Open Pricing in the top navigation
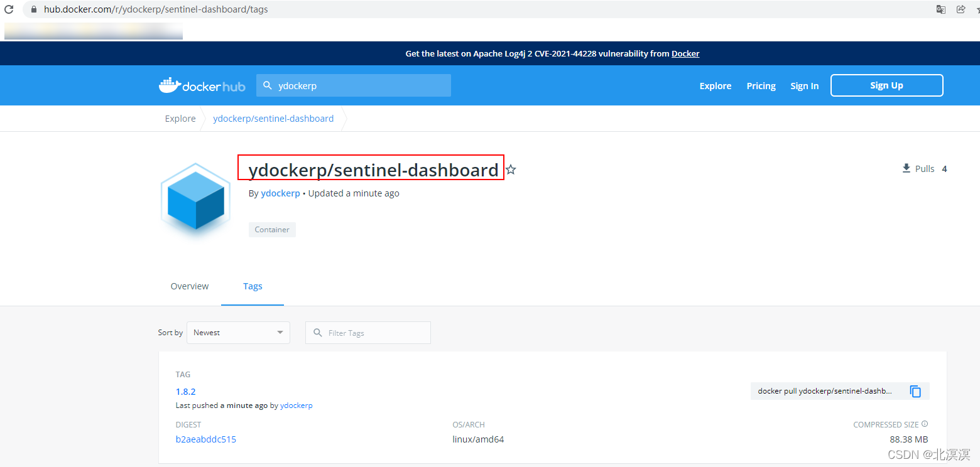 pos(761,86)
